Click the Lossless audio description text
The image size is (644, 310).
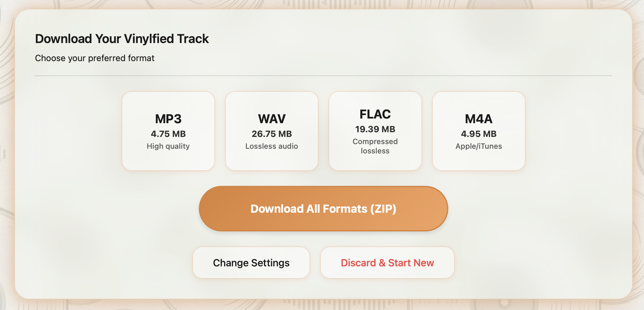[x=272, y=146]
